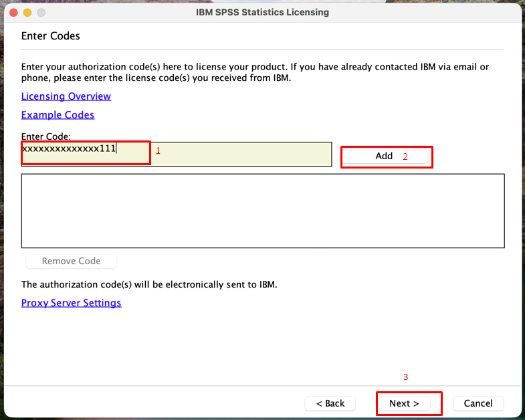Minimize the window with the yellow button
Viewport: 525px width, 420px height.
pos(27,13)
